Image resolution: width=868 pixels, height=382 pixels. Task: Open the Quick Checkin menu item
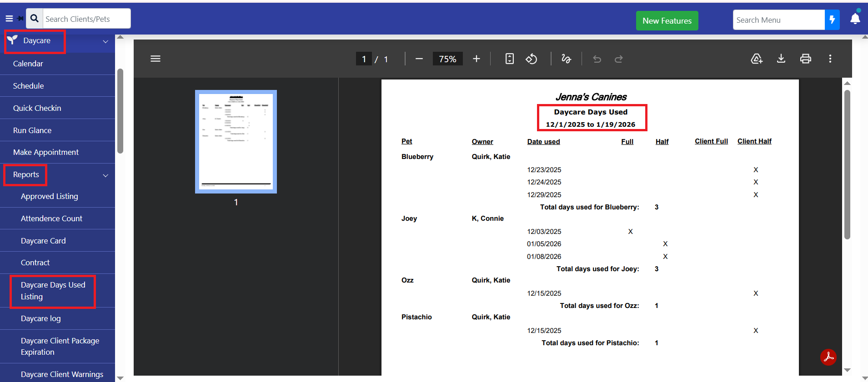tap(37, 108)
